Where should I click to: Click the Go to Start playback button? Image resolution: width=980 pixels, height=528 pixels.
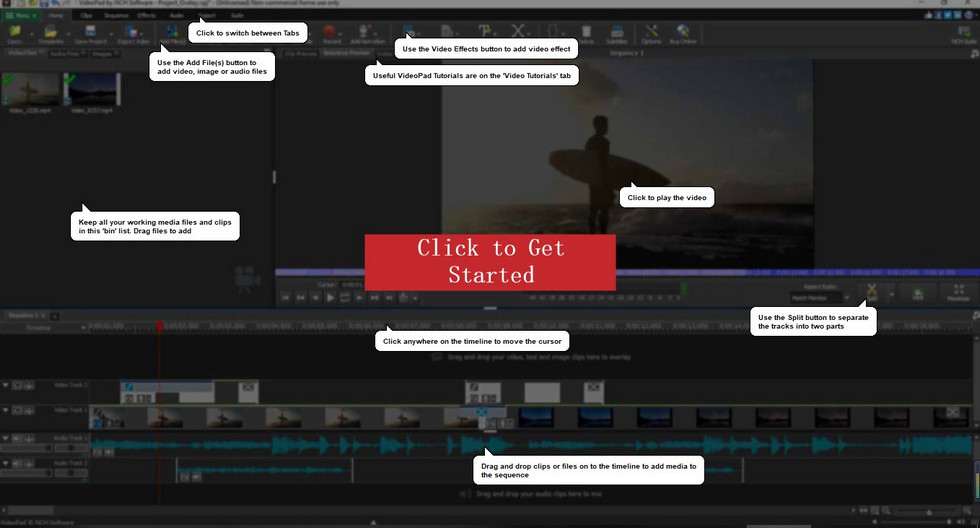[286, 298]
